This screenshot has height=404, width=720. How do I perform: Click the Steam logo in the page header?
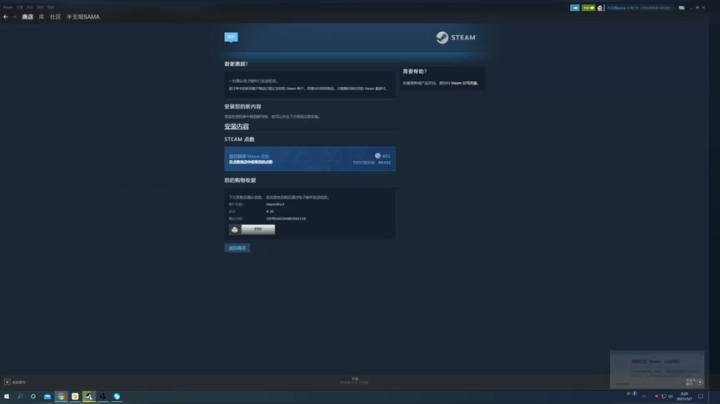[456, 38]
